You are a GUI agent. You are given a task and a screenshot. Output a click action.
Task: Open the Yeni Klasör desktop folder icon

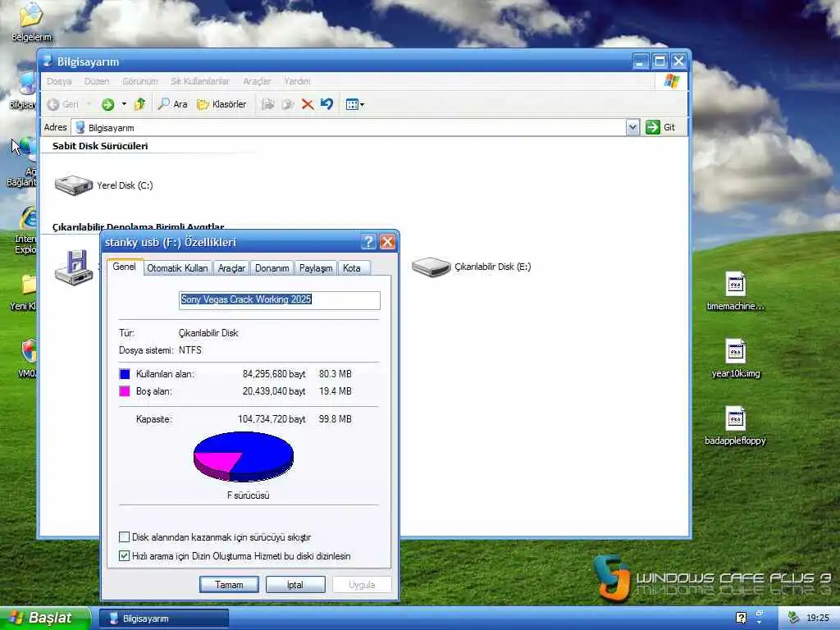29,284
